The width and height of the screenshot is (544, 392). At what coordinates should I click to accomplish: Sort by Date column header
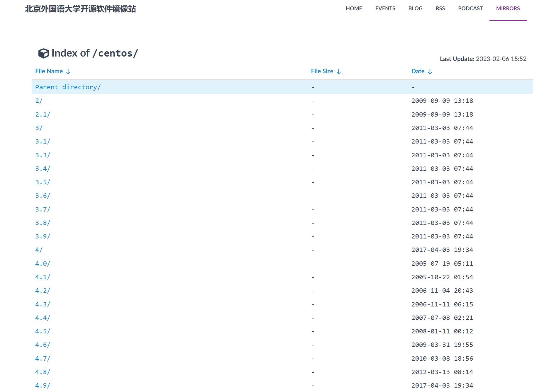click(x=418, y=71)
